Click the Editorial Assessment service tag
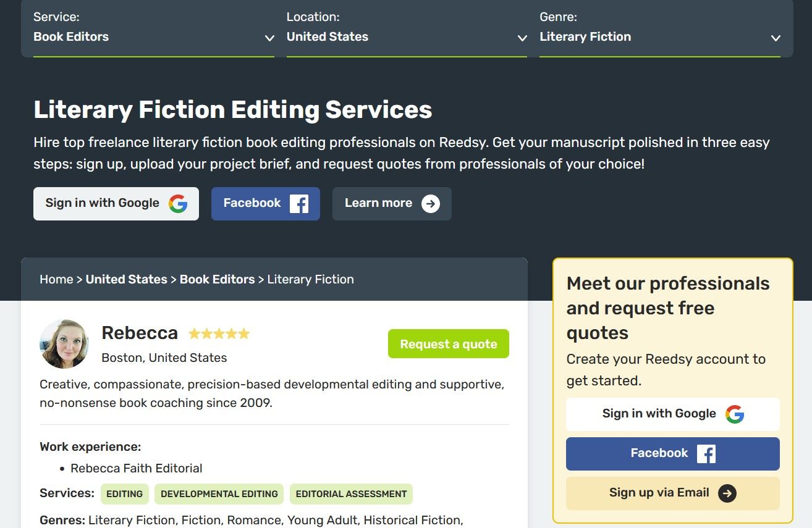 [351, 494]
